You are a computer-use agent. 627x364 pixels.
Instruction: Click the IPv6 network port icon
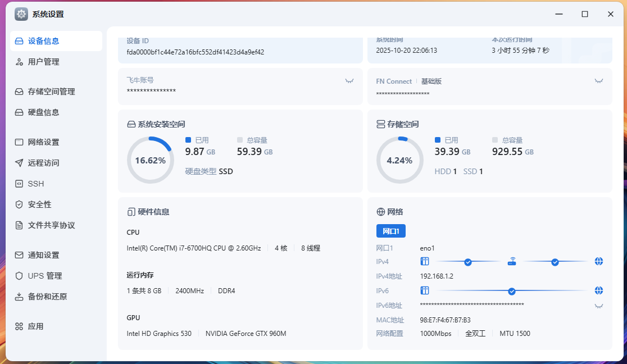tap(425, 291)
